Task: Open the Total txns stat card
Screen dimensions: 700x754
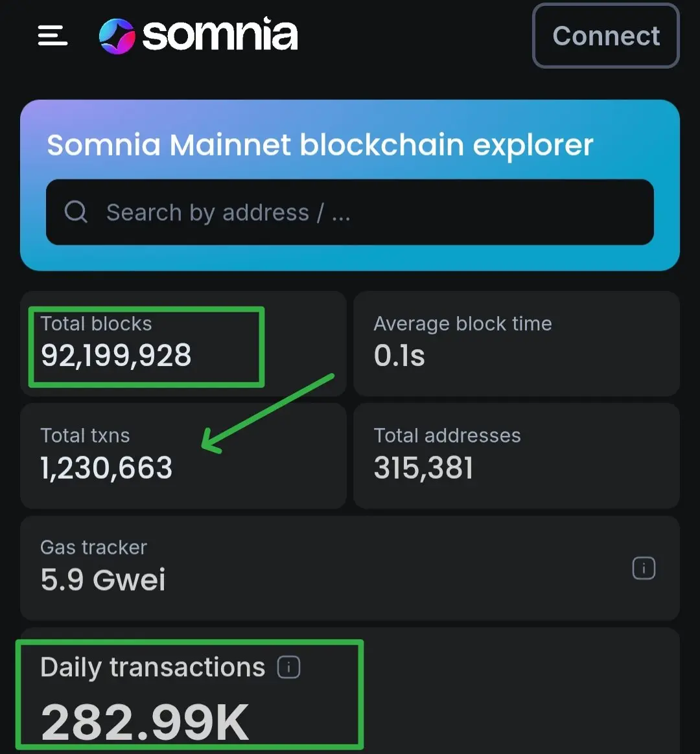Action: click(x=183, y=456)
